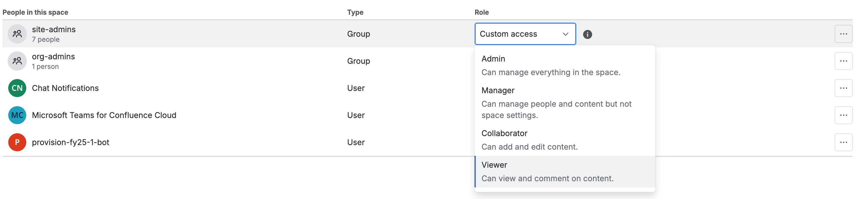868x199 pixels.
Task: Select the Manager role option
Action: pos(565,103)
